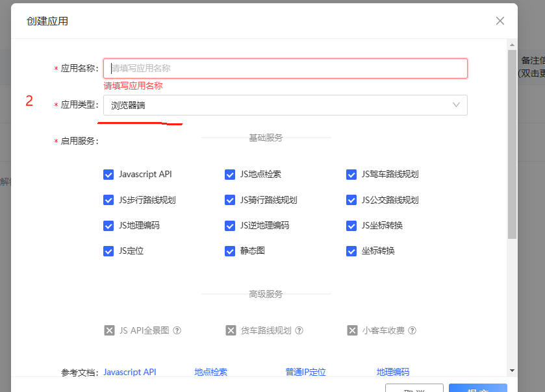This screenshot has height=392, width=545.
Task: Focus the 应用名称 text input field
Action: pos(285,68)
